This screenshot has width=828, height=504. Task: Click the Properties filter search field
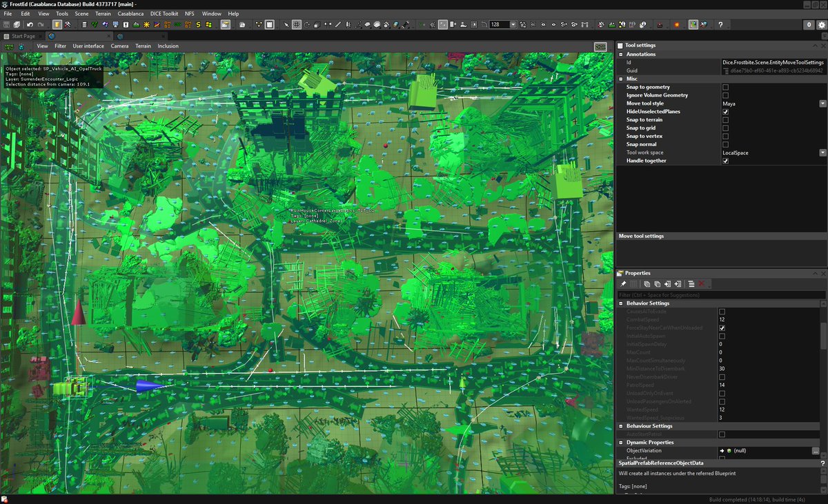[722, 295]
